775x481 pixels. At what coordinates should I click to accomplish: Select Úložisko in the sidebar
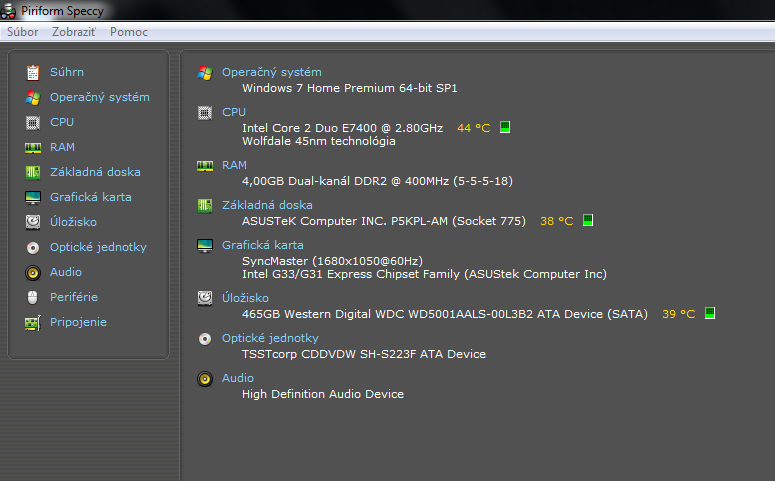73,222
